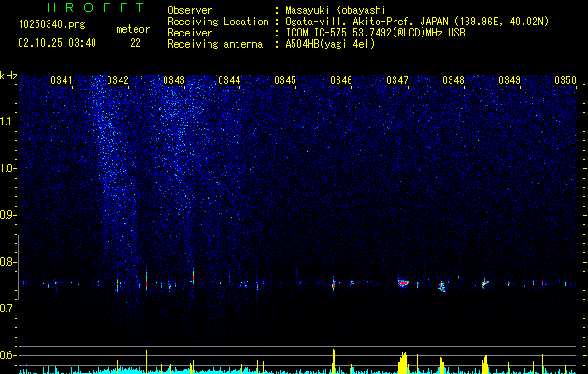Click the large bright meteor echo after 0347
The height and width of the screenshot is (374, 588).
(403, 283)
